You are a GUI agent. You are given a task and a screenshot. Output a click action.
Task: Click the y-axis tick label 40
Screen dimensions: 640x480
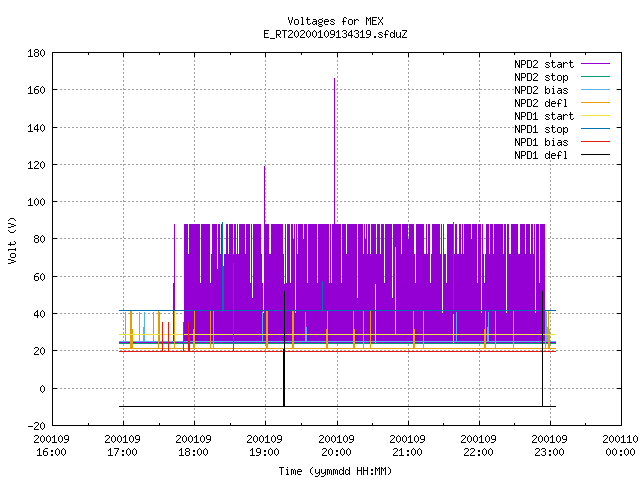click(x=39, y=314)
